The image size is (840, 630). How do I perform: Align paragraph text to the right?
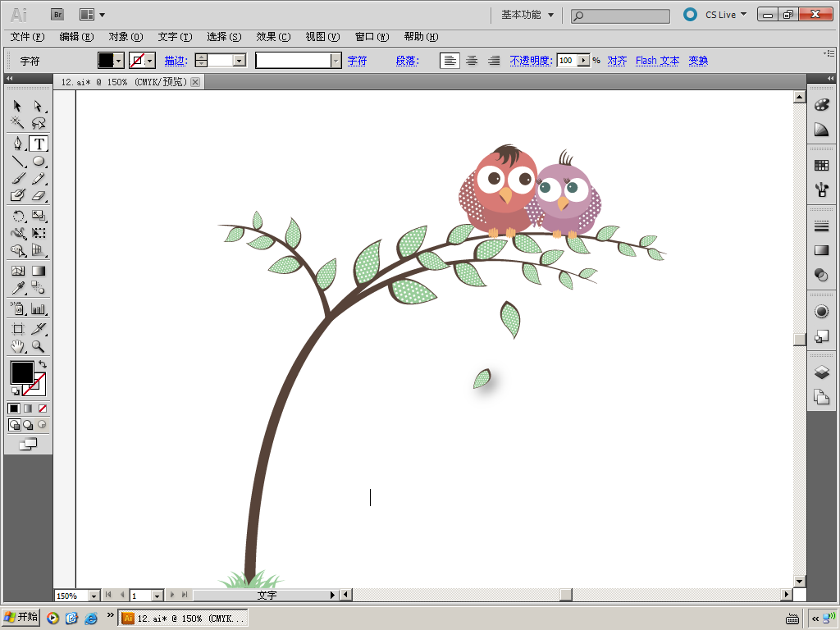[x=494, y=61]
